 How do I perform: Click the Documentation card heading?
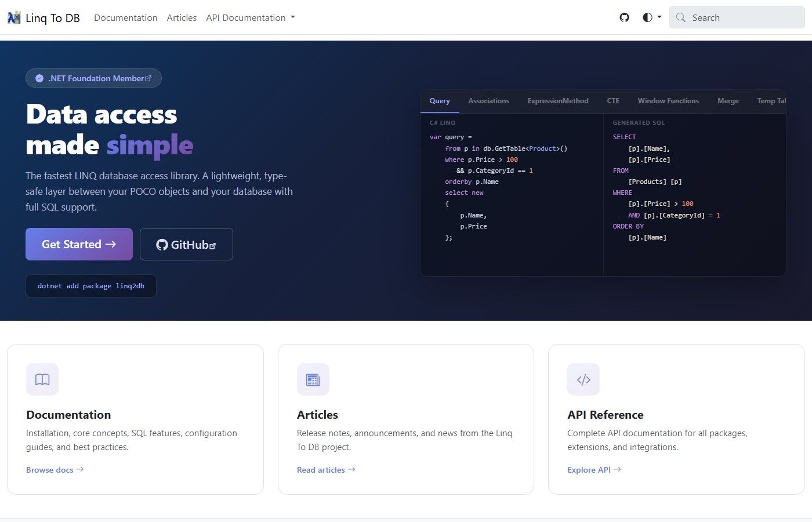pyautogui.click(x=68, y=415)
